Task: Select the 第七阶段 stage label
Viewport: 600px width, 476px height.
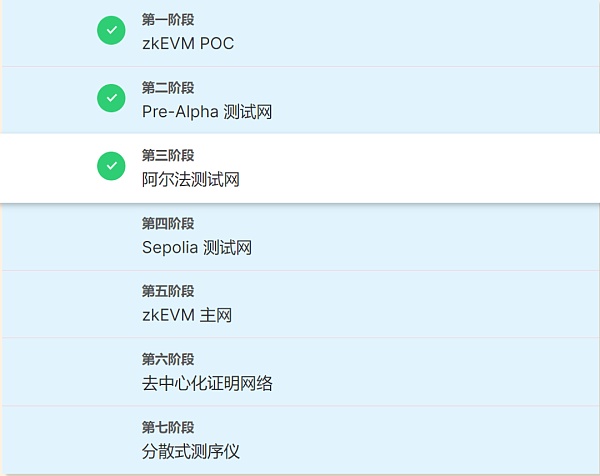Action: pyautogui.click(x=168, y=427)
